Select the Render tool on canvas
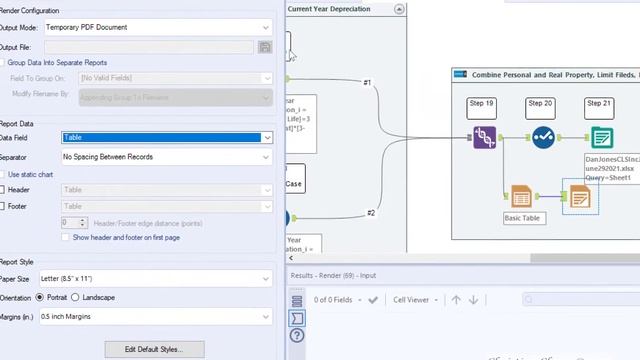Viewport: 640px width, 360px height. (x=580, y=196)
